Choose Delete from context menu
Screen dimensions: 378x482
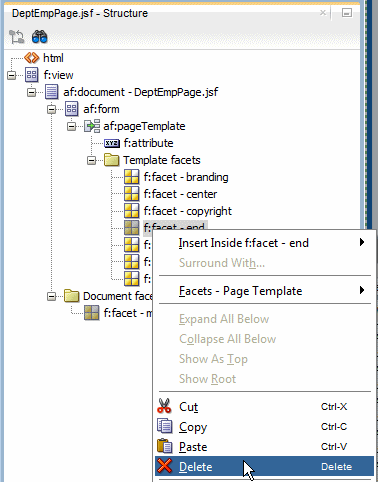coord(265,466)
